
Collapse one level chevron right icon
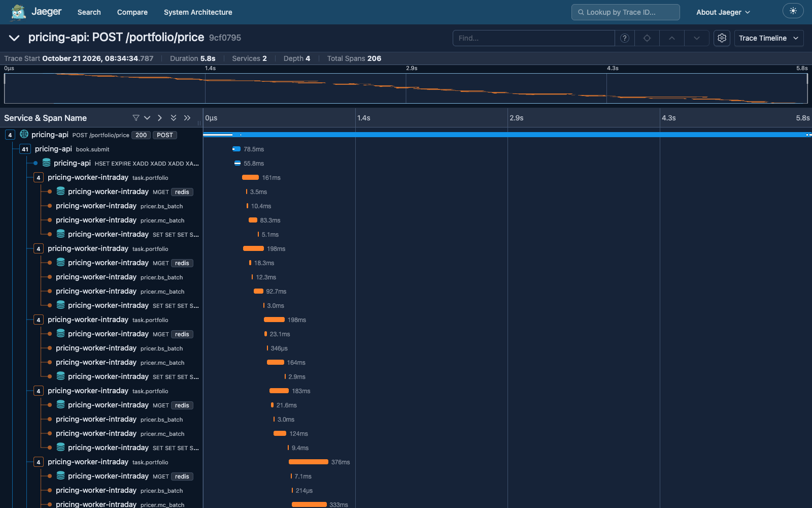160,118
